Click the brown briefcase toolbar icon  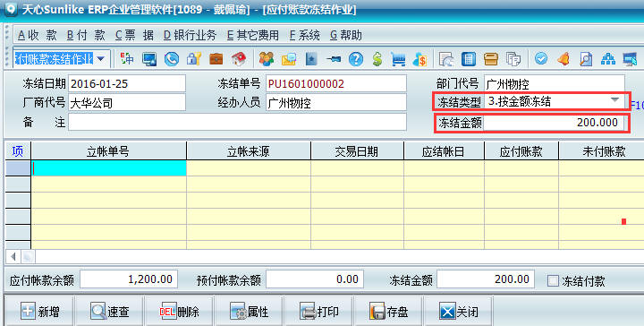[x=216, y=59]
